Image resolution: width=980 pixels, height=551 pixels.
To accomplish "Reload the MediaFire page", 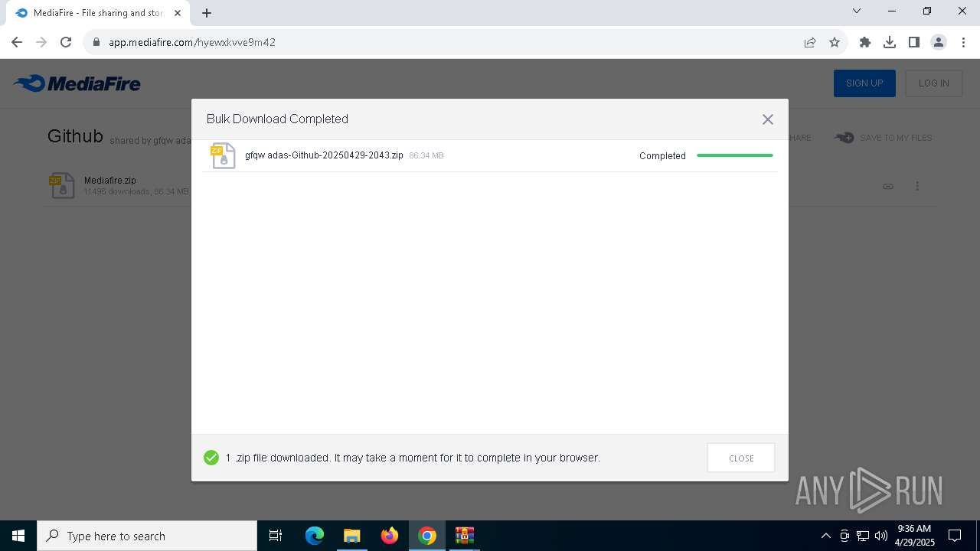I will click(x=66, y=42).
